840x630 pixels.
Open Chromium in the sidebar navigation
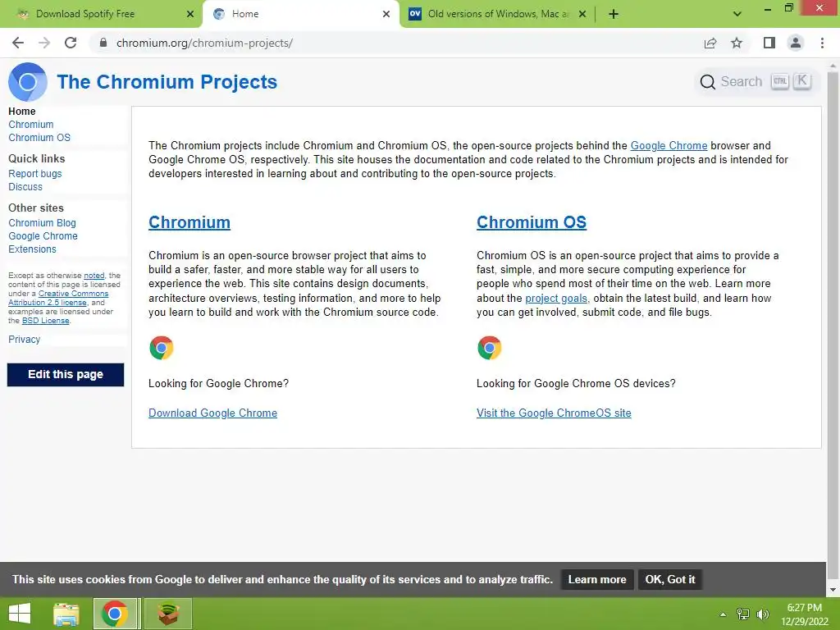pos(31,125)
